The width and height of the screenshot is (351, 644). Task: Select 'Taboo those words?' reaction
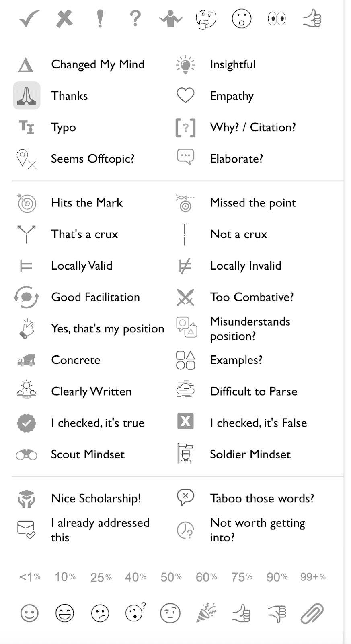[x=262, y=498]
